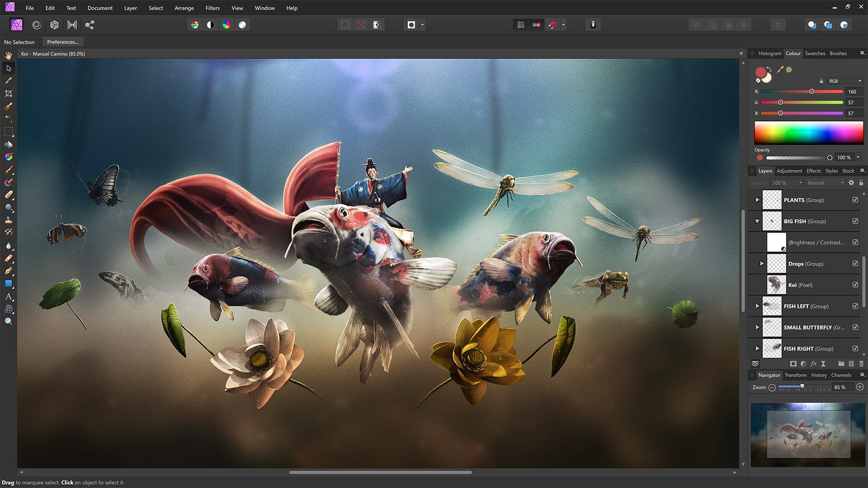
Task: Hide the PLANTS group layer
Action: click(x=856, y=200)
